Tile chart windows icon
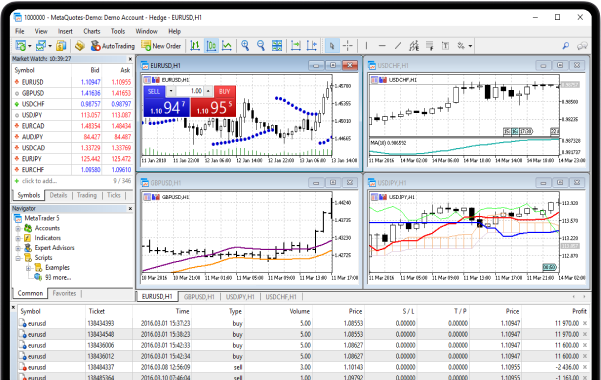Screen dimensions: 601x380 pyautogui.click(x=277, y=46)
